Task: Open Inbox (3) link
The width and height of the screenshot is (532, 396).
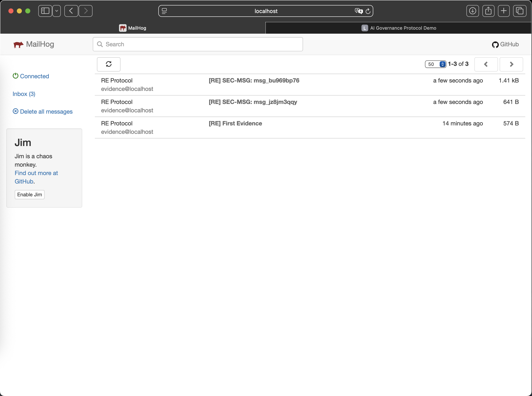Action: (24, 94)
